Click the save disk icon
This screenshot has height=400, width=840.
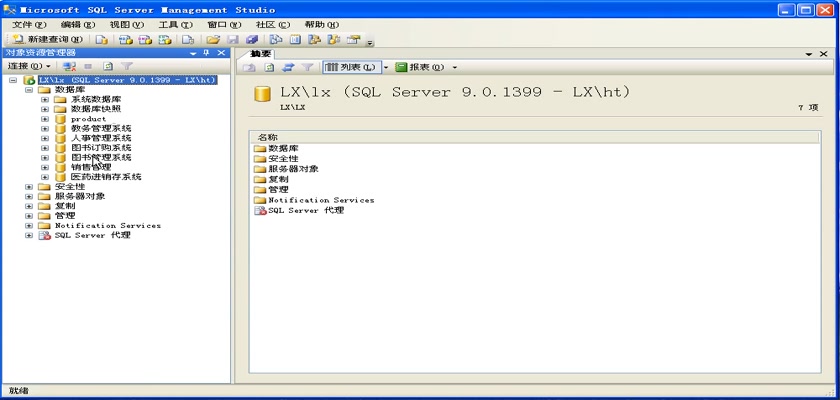point(232,39)
